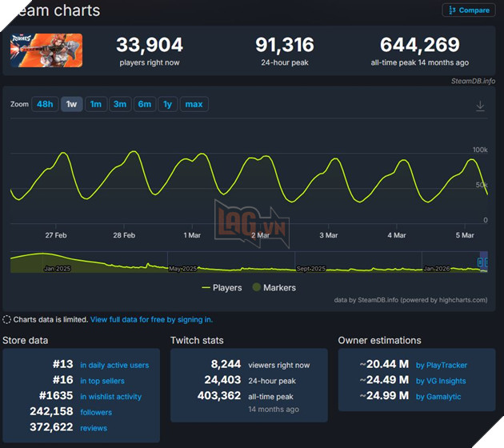
Task: Show the 1y zoom range
Action: coord(167,105)
